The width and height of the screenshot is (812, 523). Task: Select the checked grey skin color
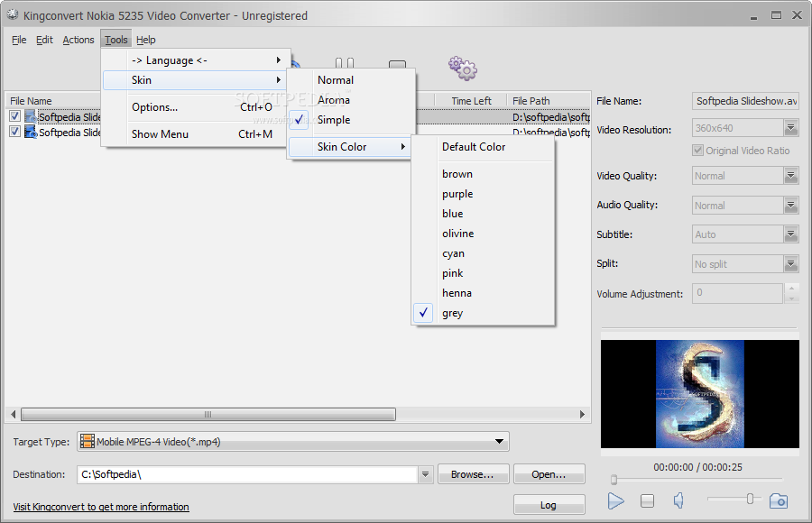[483, 313]
